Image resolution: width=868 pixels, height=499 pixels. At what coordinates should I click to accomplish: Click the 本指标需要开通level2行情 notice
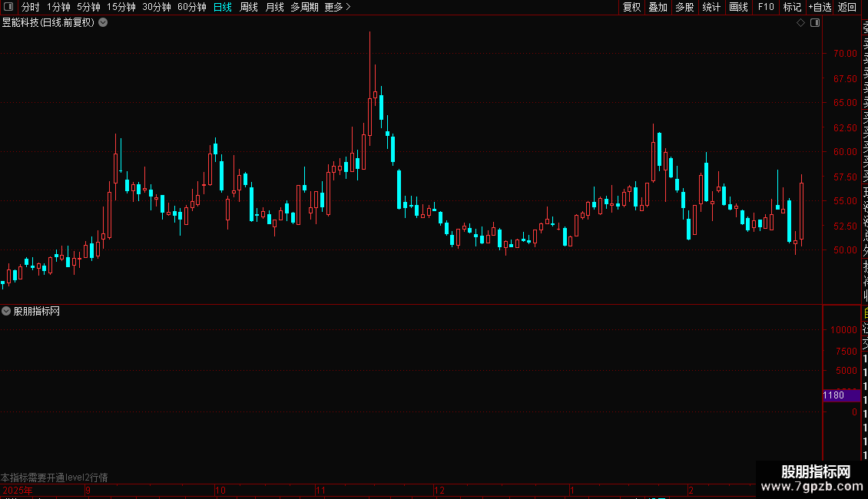click(x=55, y=478)
